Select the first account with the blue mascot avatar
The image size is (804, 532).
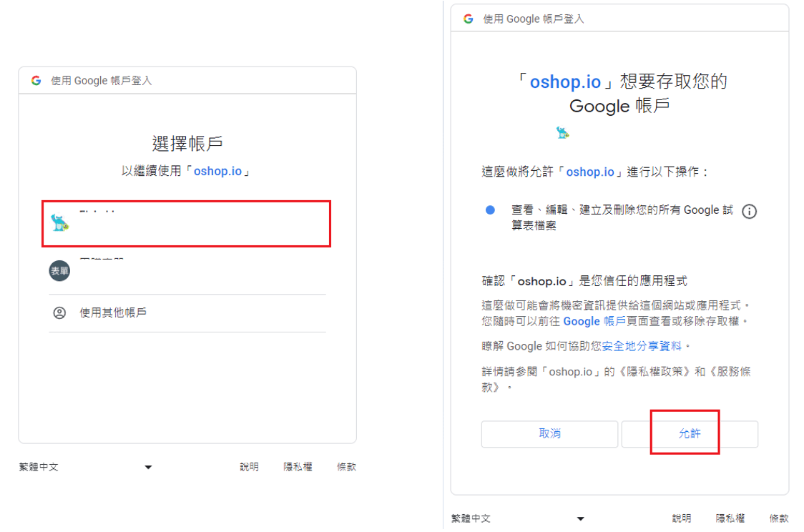click(x=186, y=223)
